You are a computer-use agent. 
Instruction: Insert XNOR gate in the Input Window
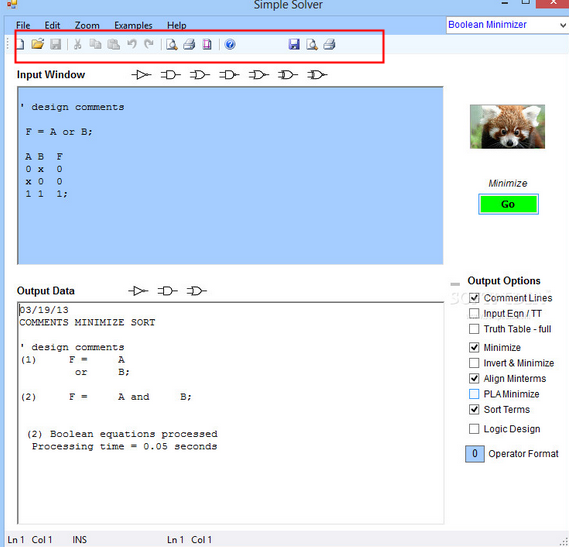click(317, 75)
